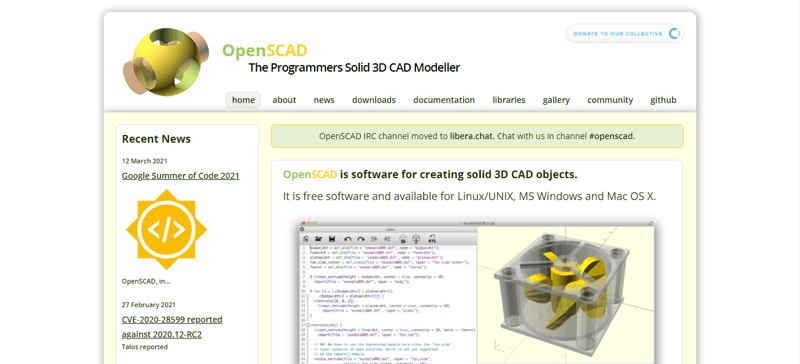800x364 pixels.
Task: Open the CVE-2020-28599 reported news link
Action: click(x=172, y=327)
